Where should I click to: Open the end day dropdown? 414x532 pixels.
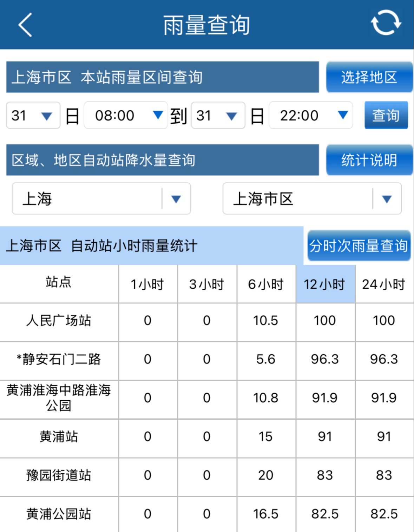(x=218, y=116)
